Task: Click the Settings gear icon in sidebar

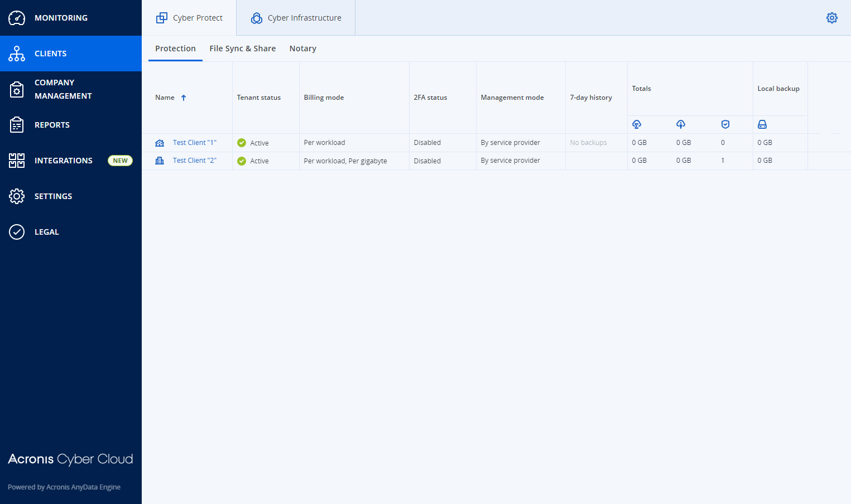Action: pyautogui.click(x=17, y=196)
